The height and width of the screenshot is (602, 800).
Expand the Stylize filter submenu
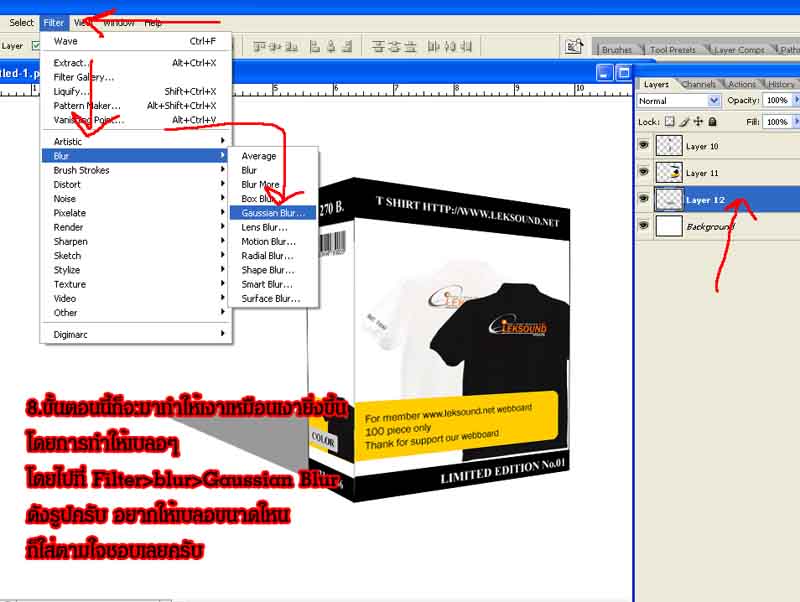pyautogui.click(x=136, y=270)
